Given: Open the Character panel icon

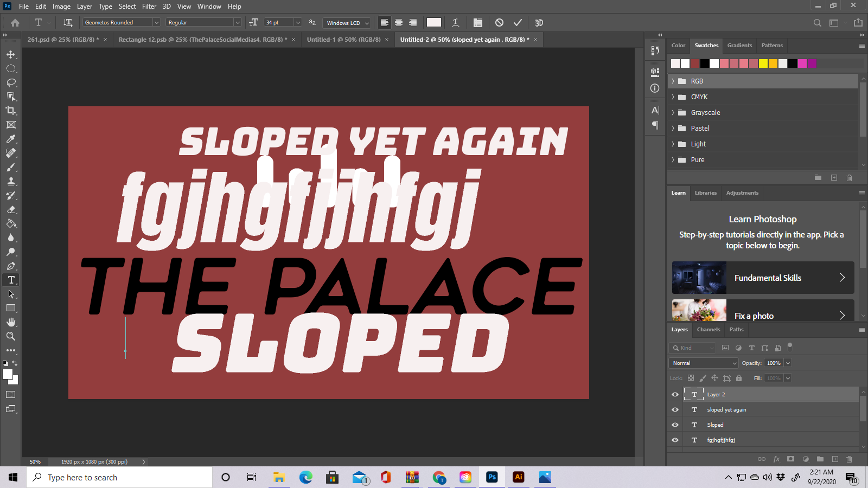Looking at the screenshot, I should [655, 110].
